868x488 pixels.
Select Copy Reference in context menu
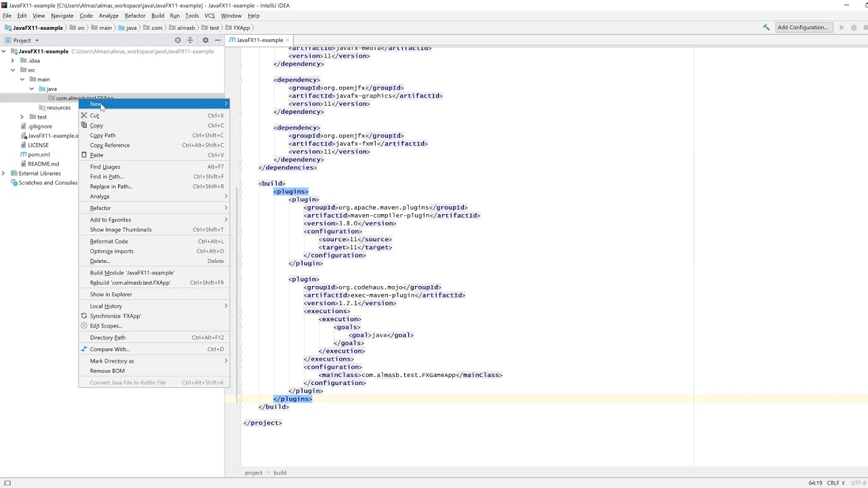[154, 145]
